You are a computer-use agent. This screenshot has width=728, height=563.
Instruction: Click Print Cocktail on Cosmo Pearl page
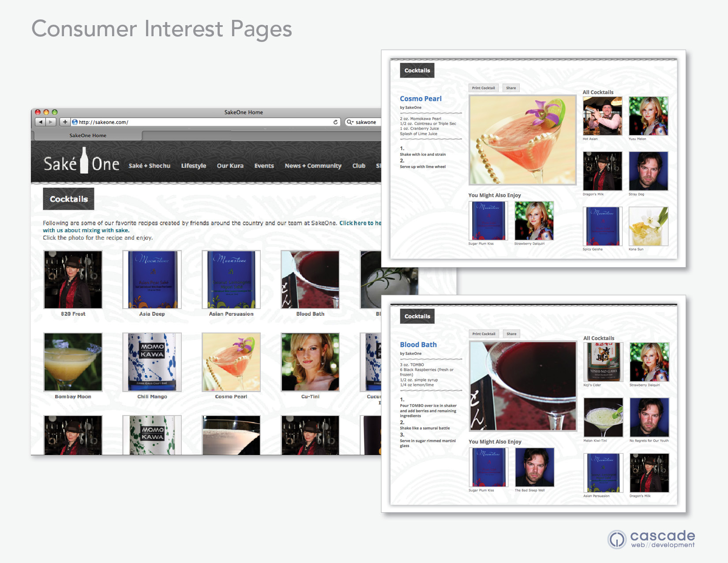click(484, 88)
